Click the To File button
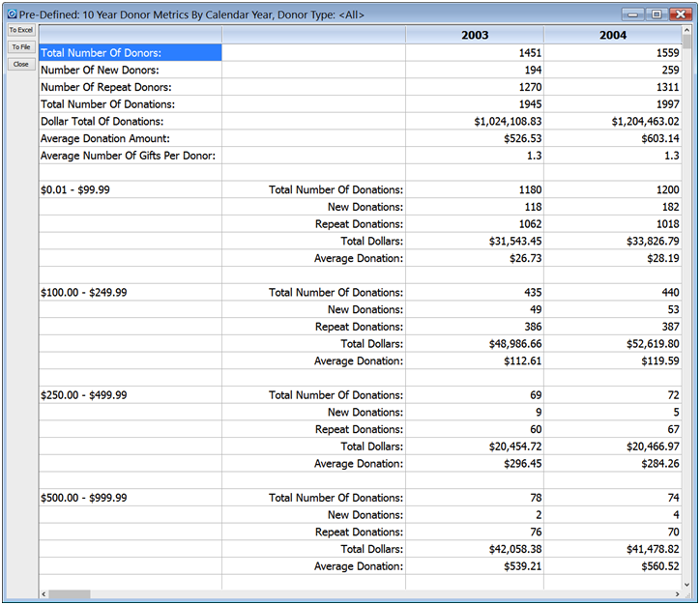Image resolution: width=700 pixels, height=605 pixels. 21,46
